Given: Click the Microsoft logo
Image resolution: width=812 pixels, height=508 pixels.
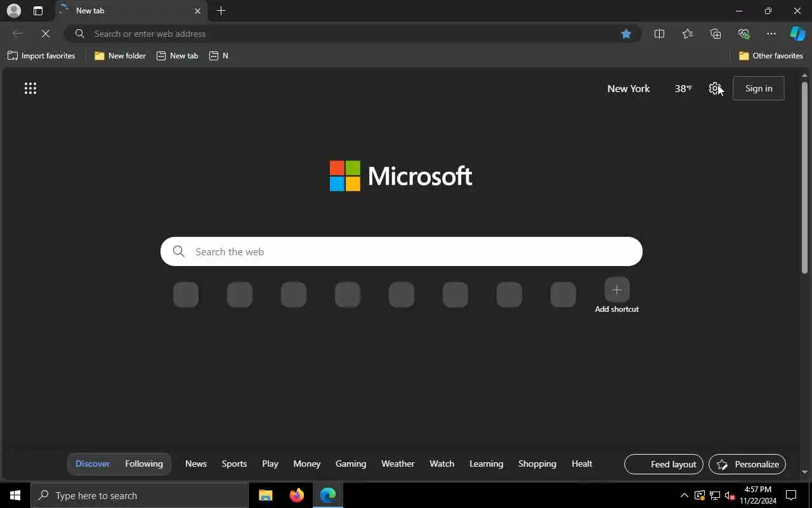Looking at the screenshot, I should tap(401, 176).
